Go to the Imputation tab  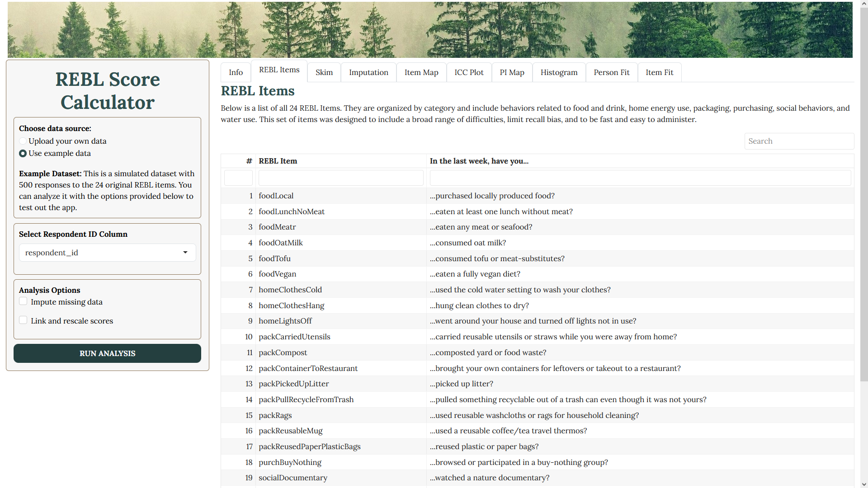pyautogui.click(x=368, y=72)
